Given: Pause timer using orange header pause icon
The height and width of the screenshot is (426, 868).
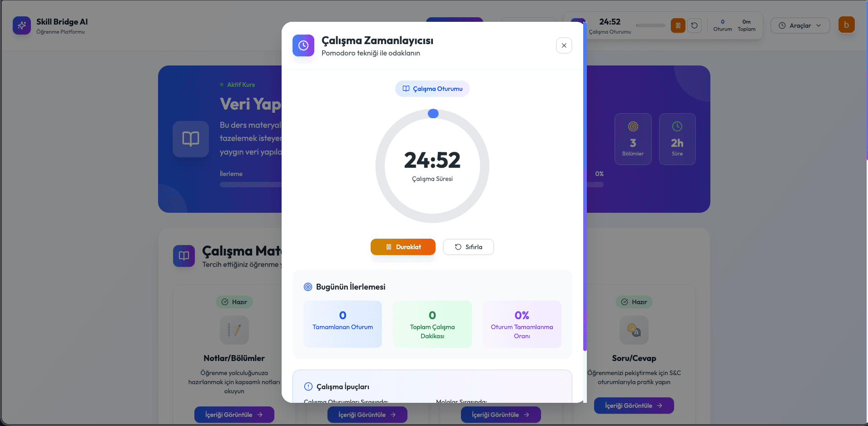Looking at the screenshot, I should point(678,25).
